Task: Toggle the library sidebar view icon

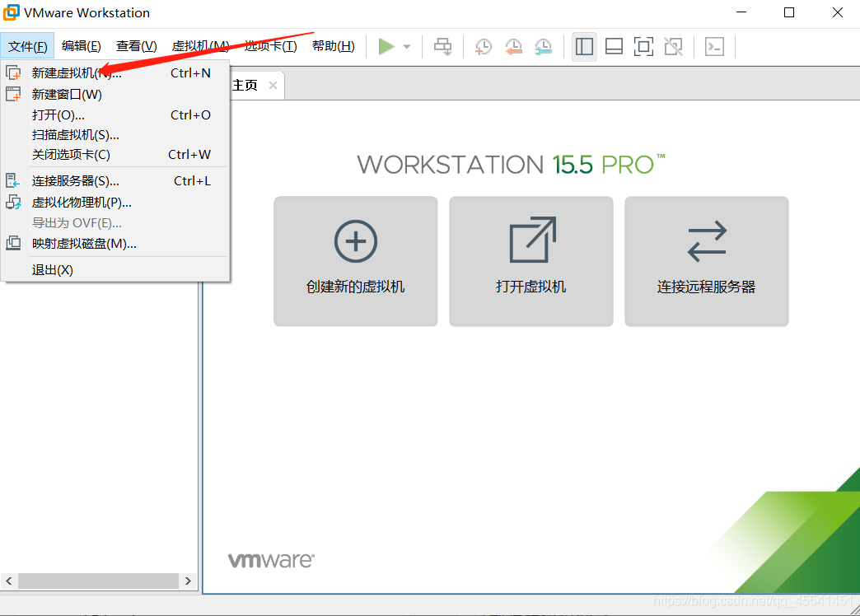Action: click(x=584, y=47)
